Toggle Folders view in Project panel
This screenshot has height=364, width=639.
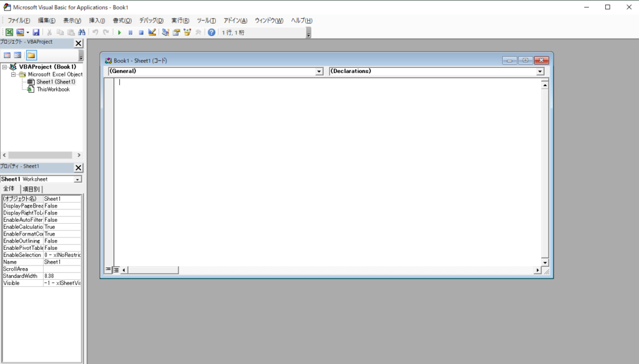[31, 55]
